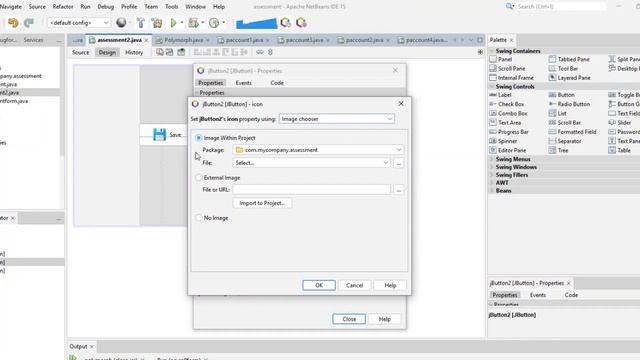
Task: Open the File Select... dropdown
Action: tap(311, 162)
